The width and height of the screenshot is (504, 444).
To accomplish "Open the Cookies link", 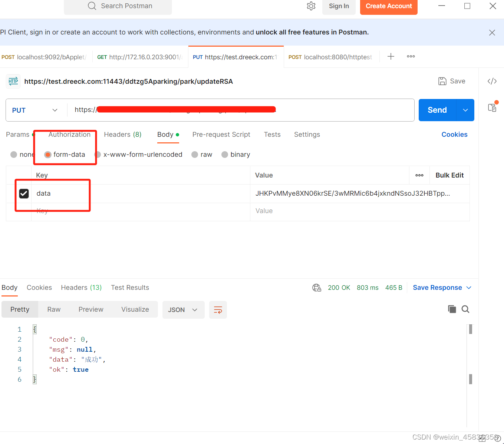I will [454, 135].
